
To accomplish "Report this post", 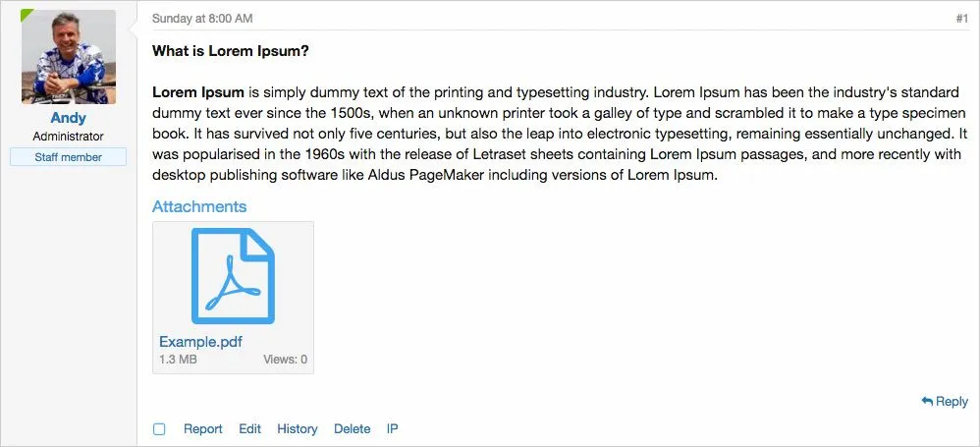I will pyautogui.click(x=203, y=429).
